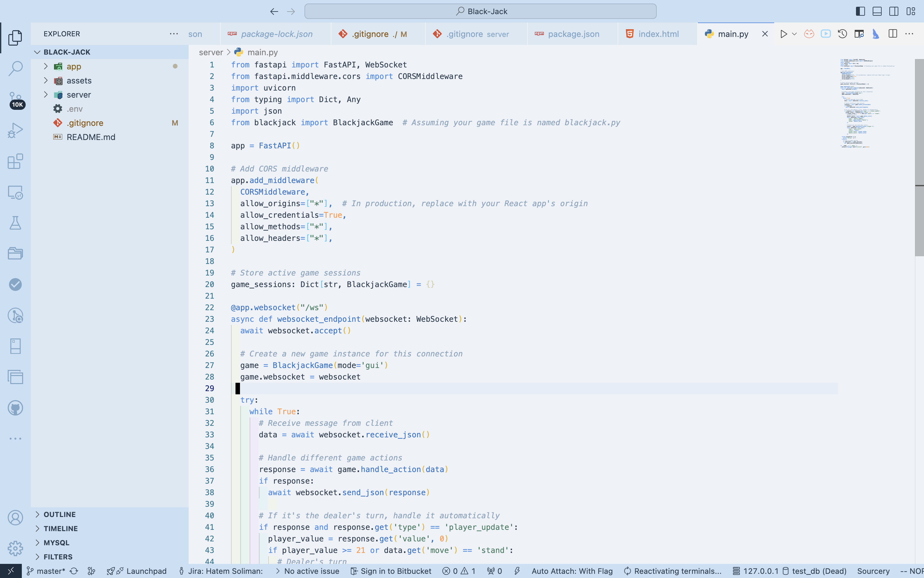This screenshot has height=578, width=924.
Task: Open the changes diff icon in editor toolbar
Action: point(859,34)
